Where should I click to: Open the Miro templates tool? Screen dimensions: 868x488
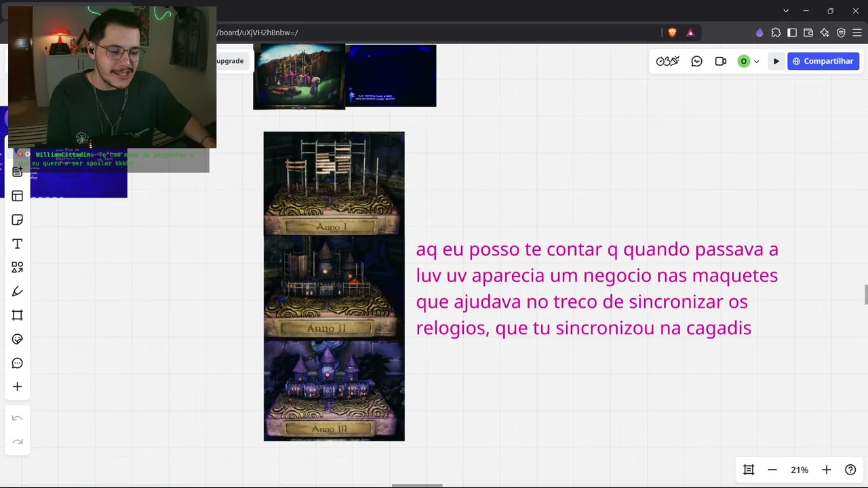coord(18,196)
